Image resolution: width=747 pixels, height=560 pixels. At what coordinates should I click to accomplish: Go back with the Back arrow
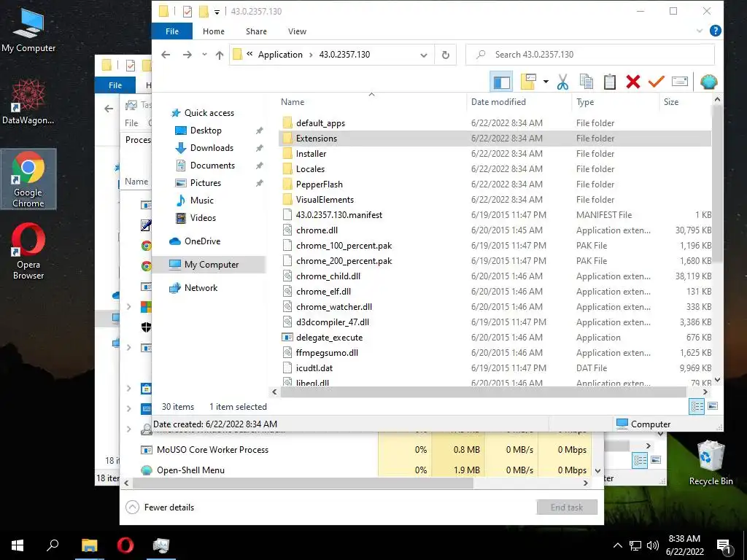(x=166, y=55)
